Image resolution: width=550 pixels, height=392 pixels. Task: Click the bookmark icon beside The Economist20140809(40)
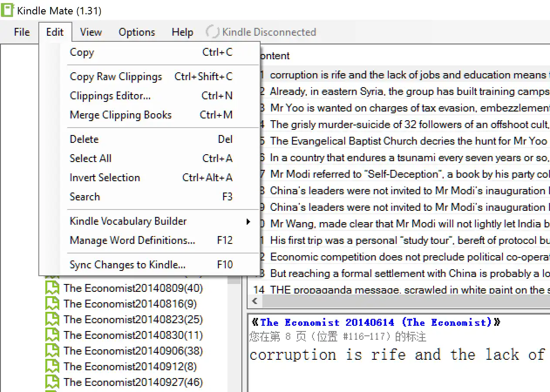[52, 288]
